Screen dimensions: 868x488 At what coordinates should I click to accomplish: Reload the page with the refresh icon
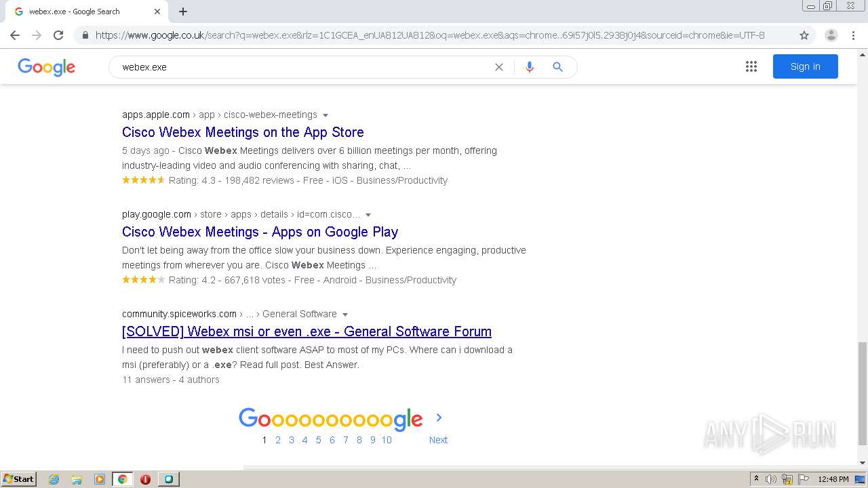coord(58,35)
